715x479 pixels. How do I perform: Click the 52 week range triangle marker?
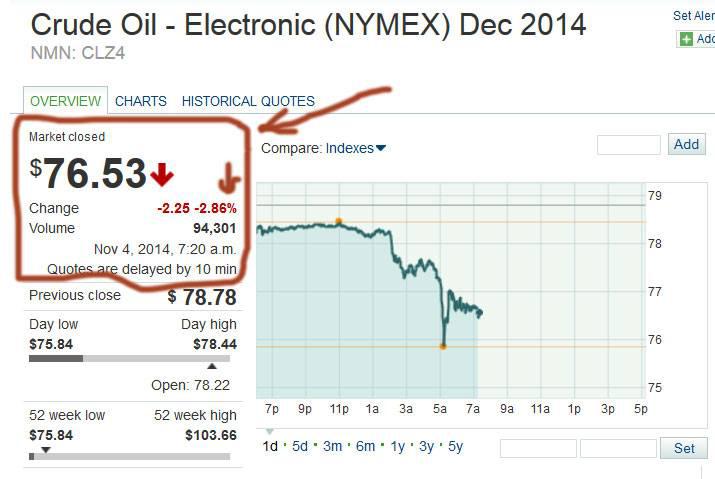click(x=45, y=449)
